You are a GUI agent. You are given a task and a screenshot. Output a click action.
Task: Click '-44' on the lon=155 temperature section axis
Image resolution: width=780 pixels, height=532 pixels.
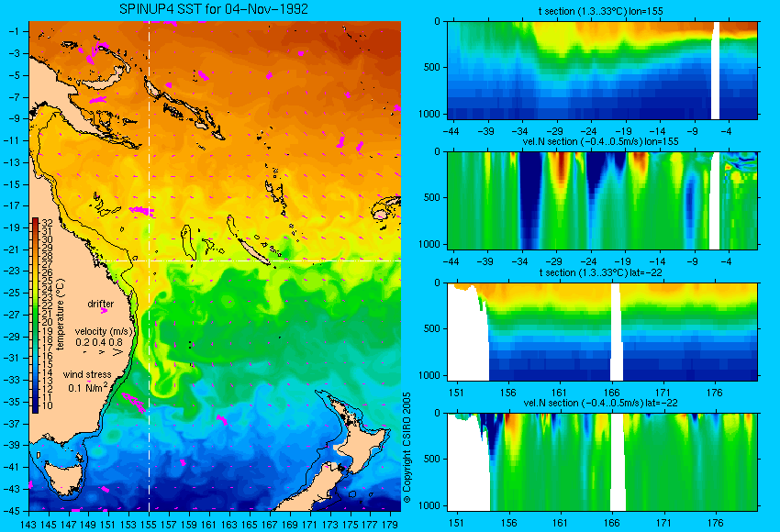[451, 131]
